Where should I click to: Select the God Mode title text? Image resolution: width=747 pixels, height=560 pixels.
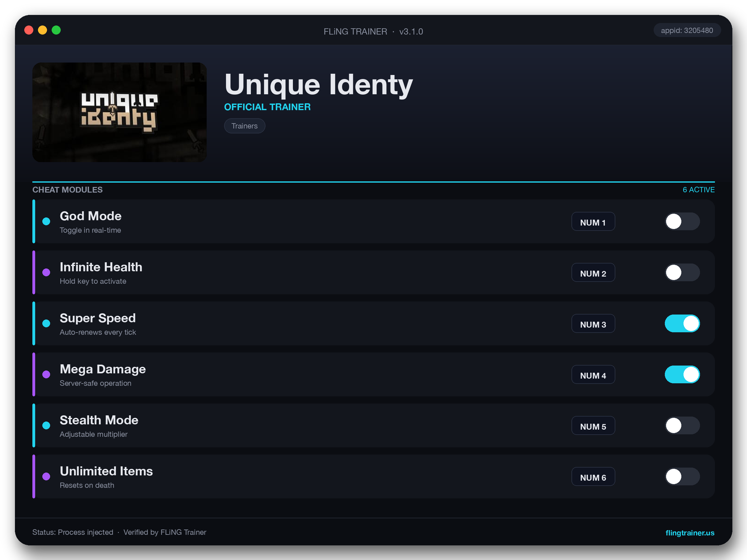point(91,216)
